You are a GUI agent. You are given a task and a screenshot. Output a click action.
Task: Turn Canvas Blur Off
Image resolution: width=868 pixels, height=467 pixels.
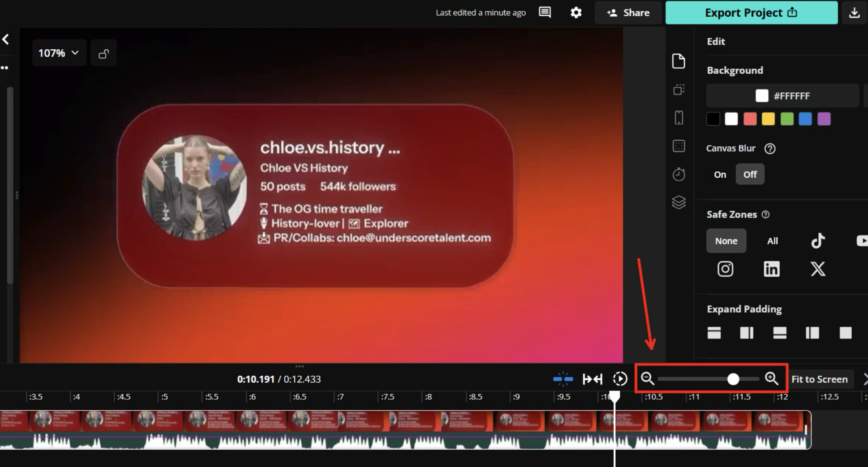[x=750, y=175]
